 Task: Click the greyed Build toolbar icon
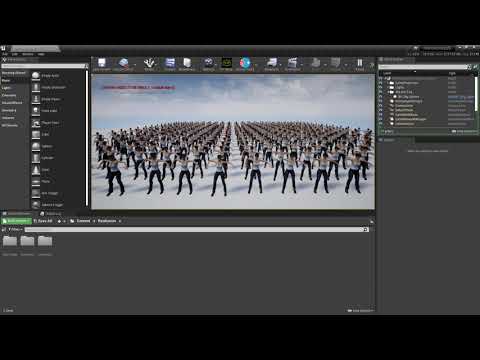point(315,64)
